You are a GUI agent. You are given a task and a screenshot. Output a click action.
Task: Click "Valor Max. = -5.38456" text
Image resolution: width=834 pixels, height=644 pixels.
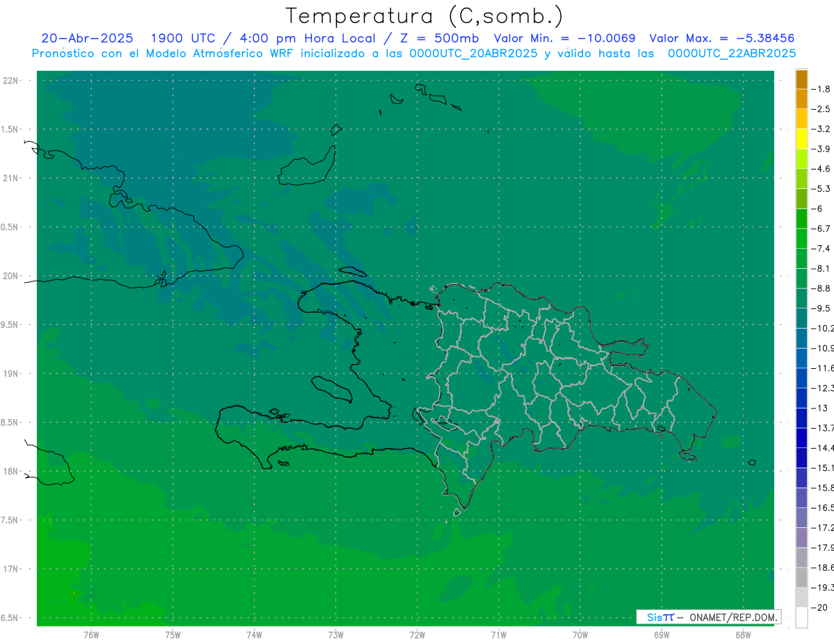(x=721, y=38)
